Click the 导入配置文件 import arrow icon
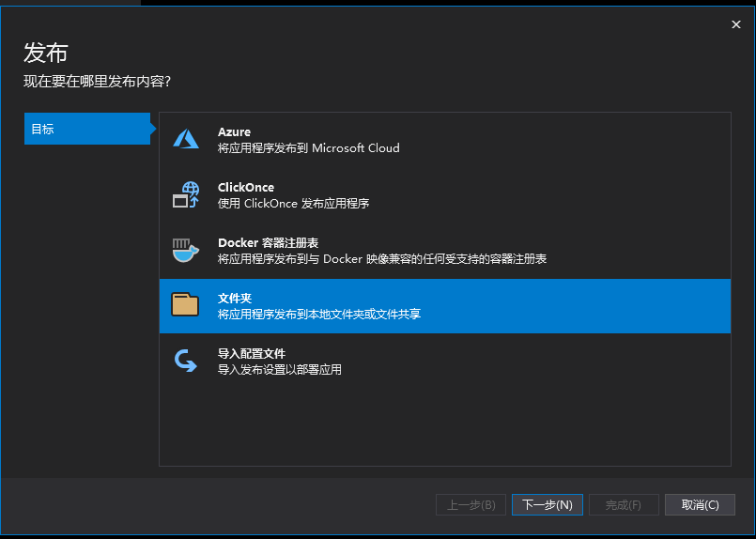The width and height of the screenshot is (756, 539). coord(186,361)
